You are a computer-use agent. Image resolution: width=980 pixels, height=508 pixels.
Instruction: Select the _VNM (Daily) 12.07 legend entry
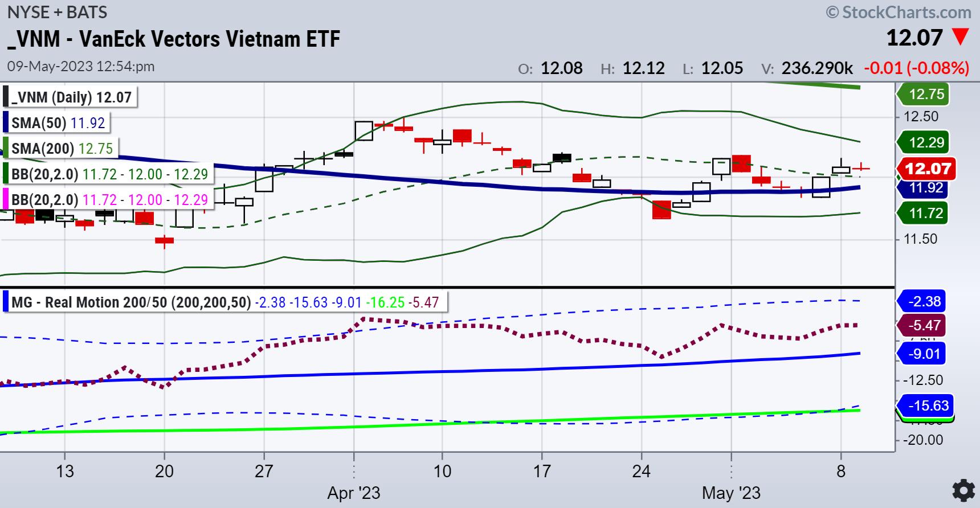(x=71, y=97)
